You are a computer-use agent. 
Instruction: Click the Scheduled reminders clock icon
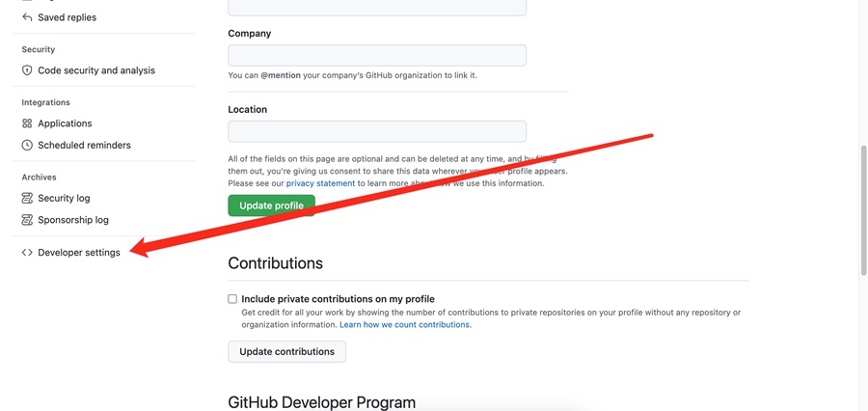click(x=27, y=145)
